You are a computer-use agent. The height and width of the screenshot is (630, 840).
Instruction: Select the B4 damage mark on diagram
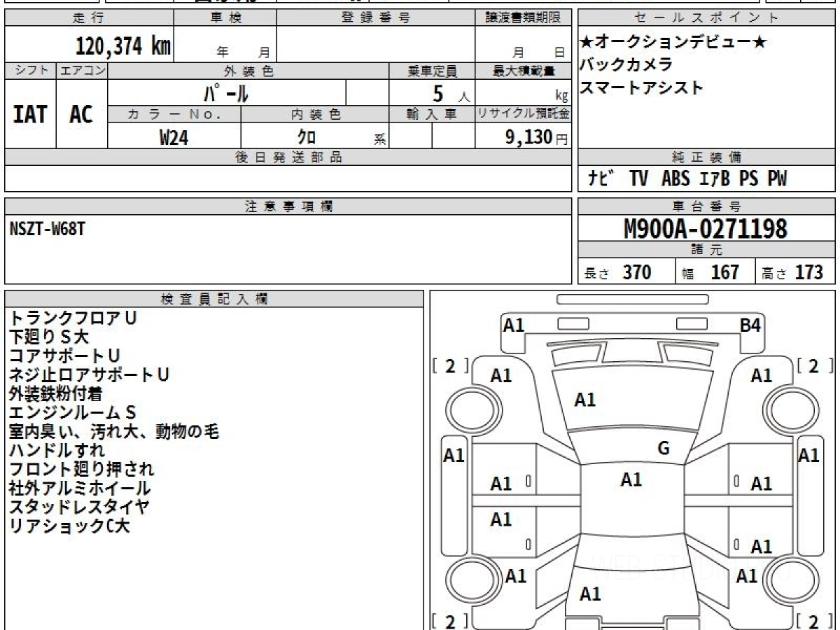click(751, 325)
